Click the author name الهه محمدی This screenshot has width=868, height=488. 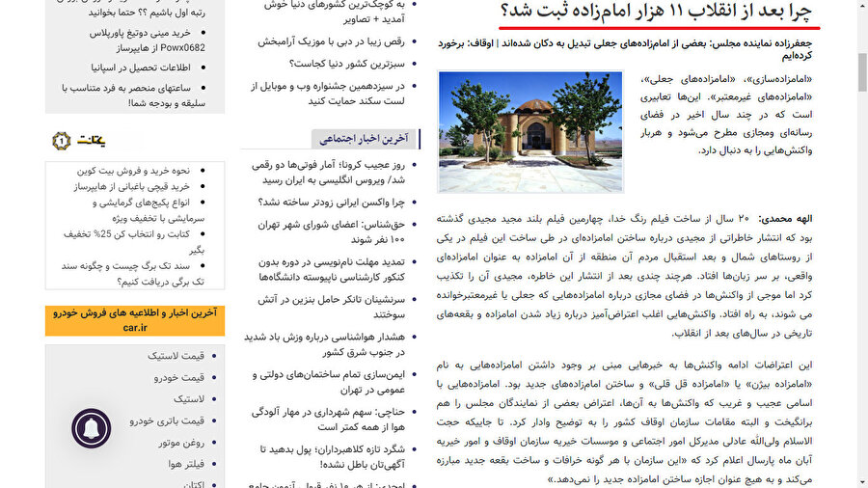click(785, 219)
